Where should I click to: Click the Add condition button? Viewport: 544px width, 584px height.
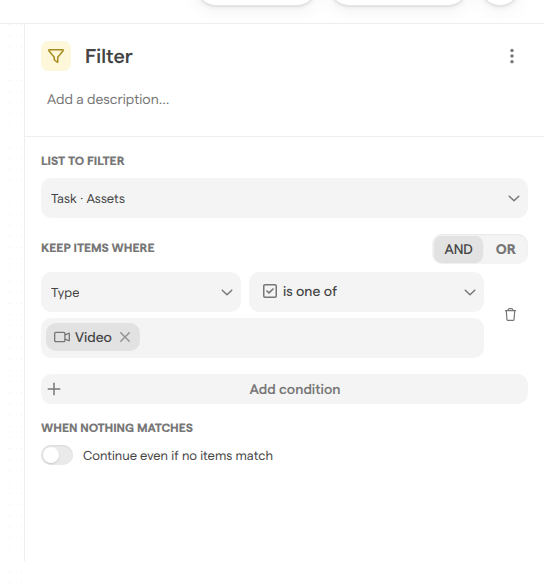tap(284, 389)
